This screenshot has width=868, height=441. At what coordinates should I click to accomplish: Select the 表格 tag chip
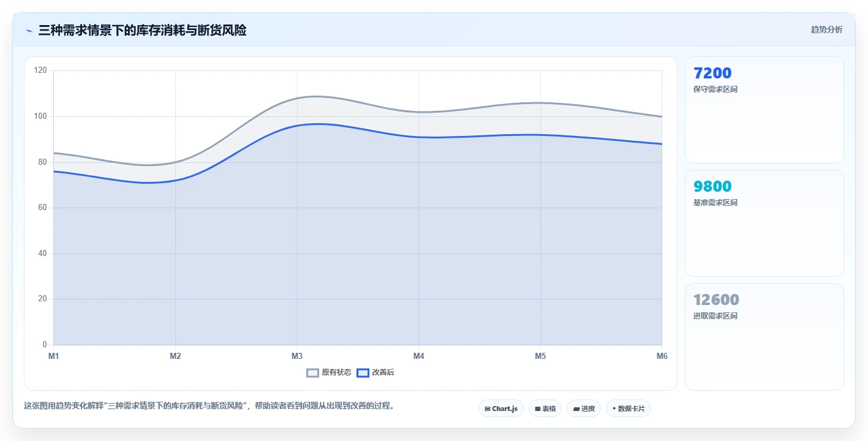coord(545,409)
